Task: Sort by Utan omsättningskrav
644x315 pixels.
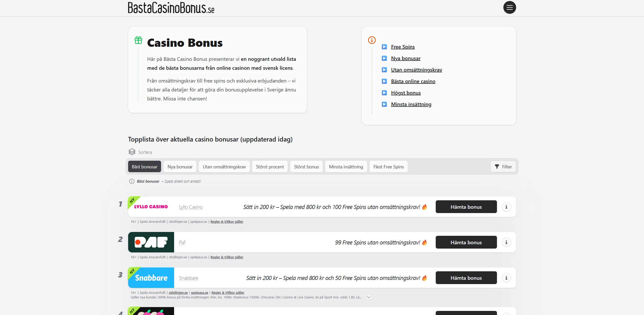Action: 224,167
